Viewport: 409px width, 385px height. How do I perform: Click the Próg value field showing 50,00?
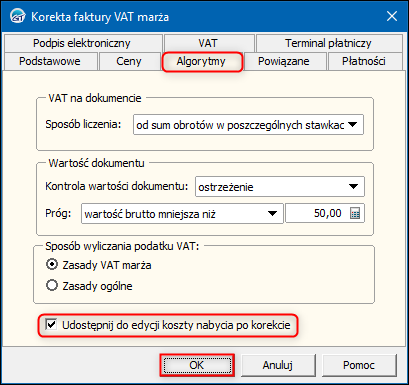pyautogui.click(x=317, y=213)
